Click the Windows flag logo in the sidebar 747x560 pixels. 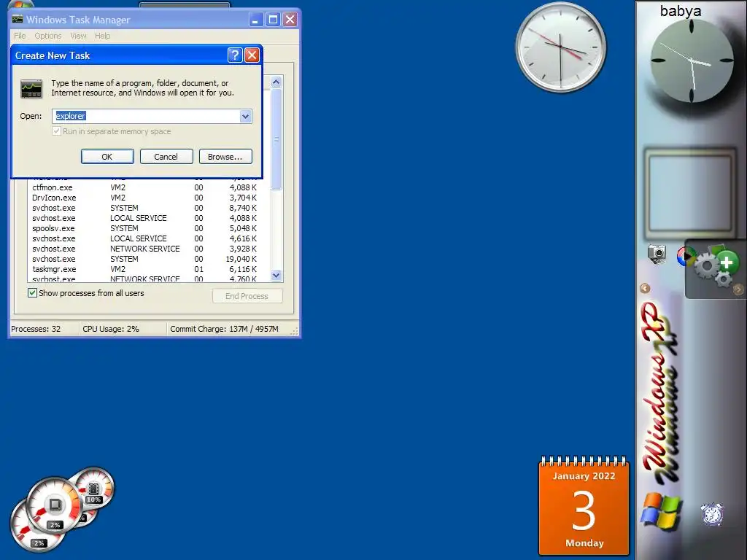[x=662, y=512]
